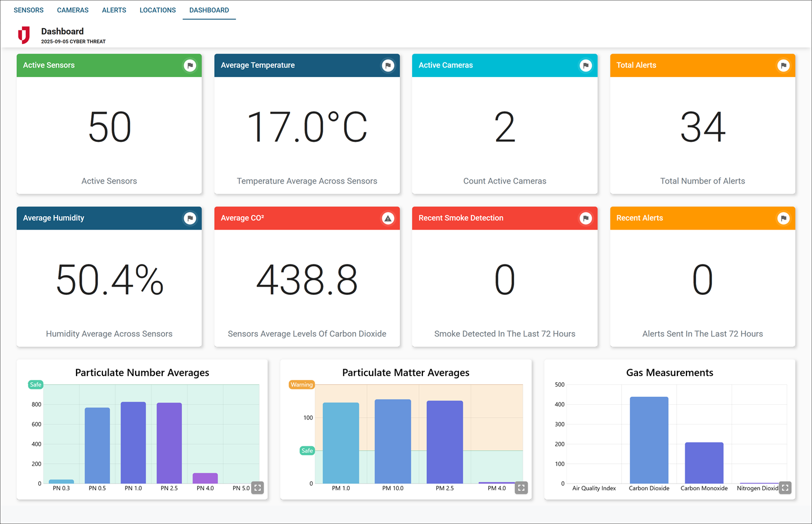The height and width of the screenshot is (524, 812).
Task: Click the Carbon Dioxide bar in Gas Measurements
Action: (x=649, y=439)
